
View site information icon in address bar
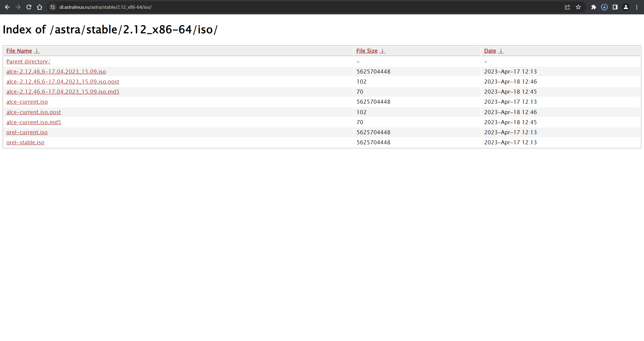53,7
